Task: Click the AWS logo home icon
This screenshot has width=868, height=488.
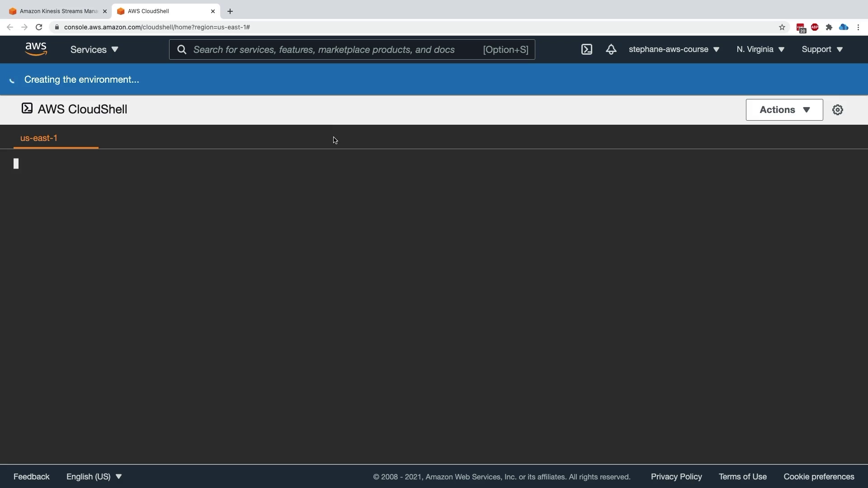Action: click(36, 49)
